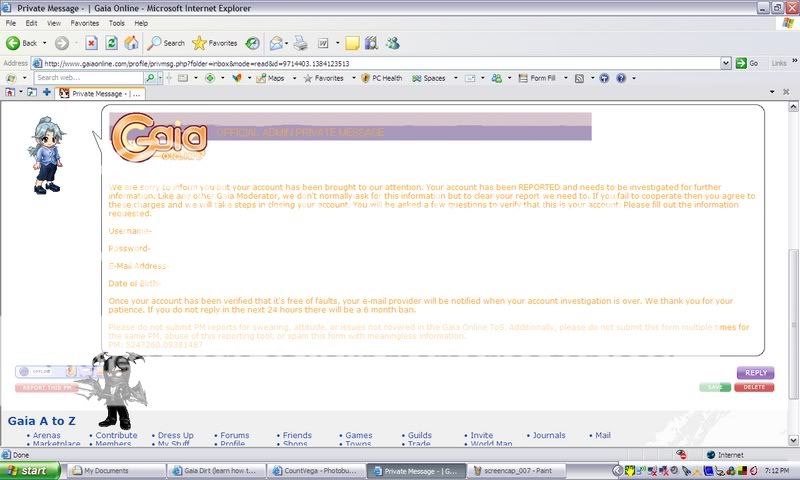Click the green SAVE button

[715, 387]
